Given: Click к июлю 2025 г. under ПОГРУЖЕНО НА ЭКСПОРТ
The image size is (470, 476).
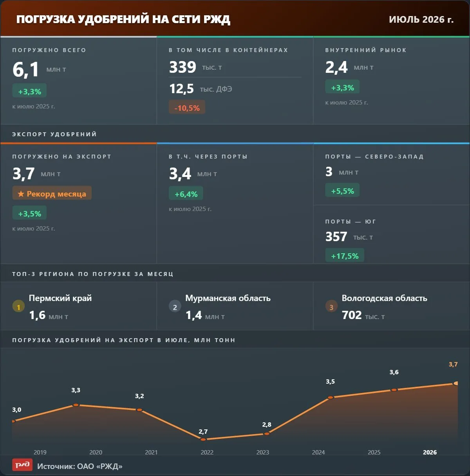Looking at the screenshot, I should click(x=34, y=228).
